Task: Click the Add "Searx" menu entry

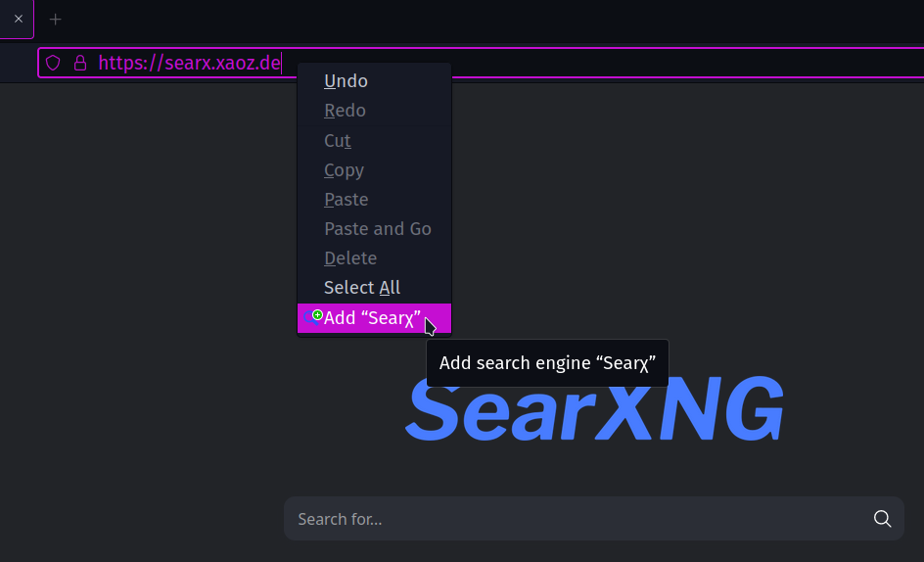Action: coord(372,318)
